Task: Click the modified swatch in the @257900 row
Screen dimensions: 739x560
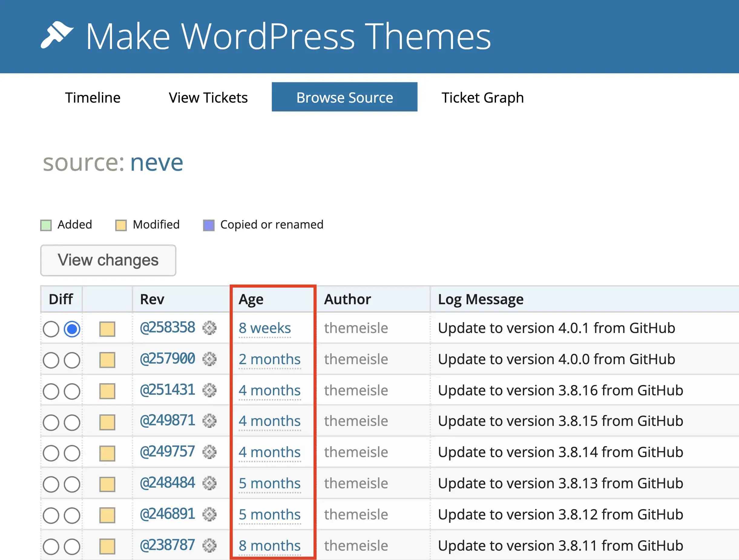Action: (x=107, y=360)
